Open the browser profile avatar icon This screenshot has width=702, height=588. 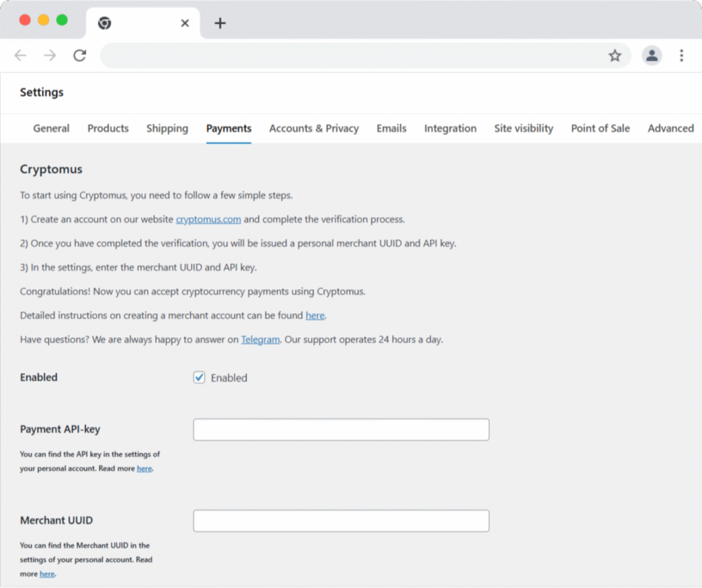651,56
